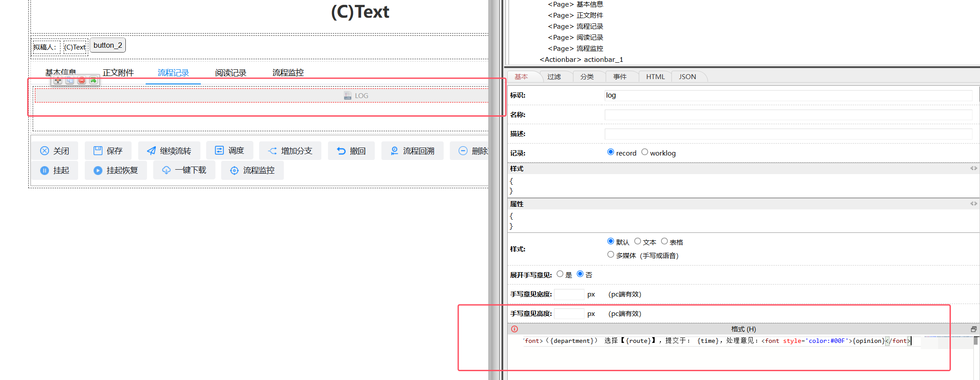This screenshot has width=980, height=380.
Task: Set 展开手写意见 to 是
Action: (x=560, y=274)
